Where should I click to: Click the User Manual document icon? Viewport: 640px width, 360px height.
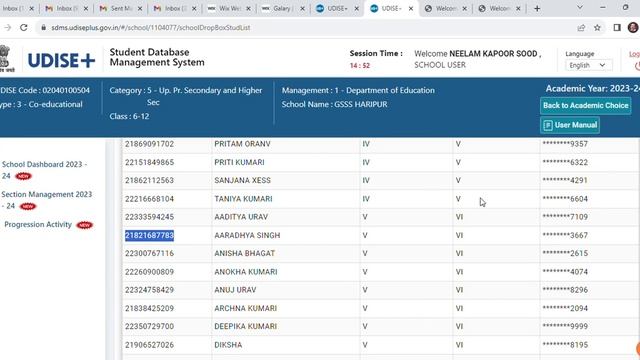(x=548, y=125)
